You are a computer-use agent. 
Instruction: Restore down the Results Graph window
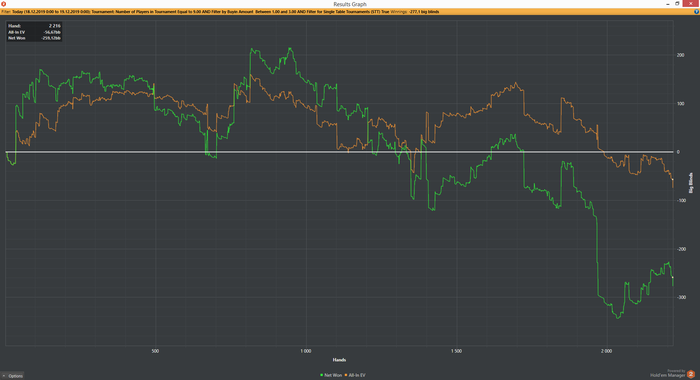(x=677, y=4)
